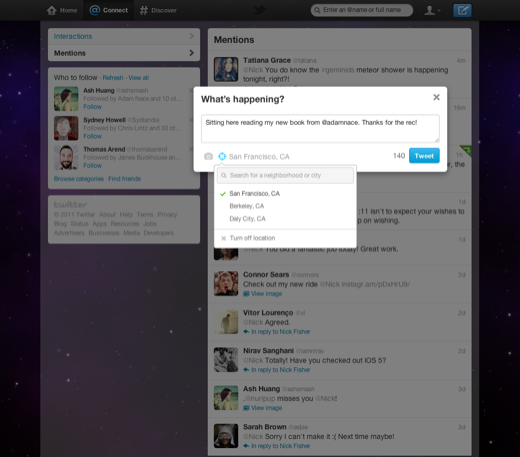The image size is (520, 457).
Task: Click @nuripup mention in Ash Huang's tweet
Action: click(x=260, y=399)
